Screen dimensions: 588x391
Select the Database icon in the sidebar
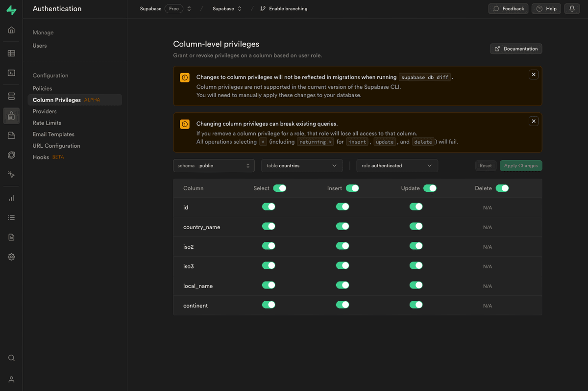[x=11, y=96]
